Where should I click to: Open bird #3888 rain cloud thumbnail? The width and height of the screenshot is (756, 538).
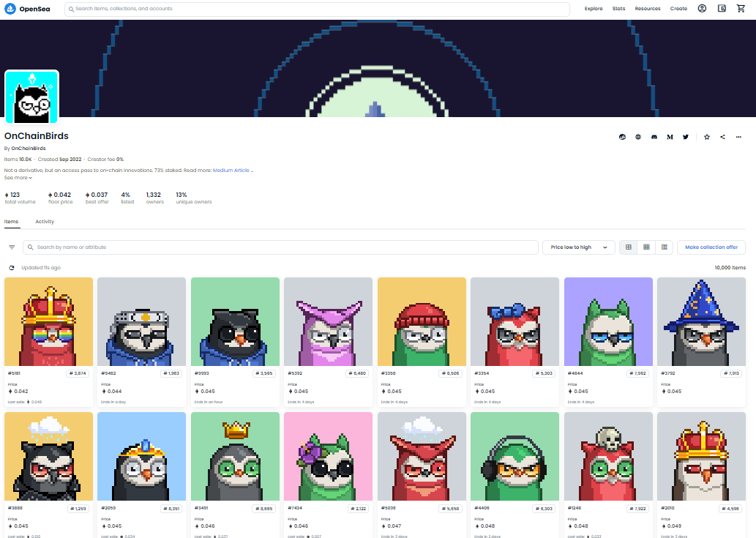coord(49,457)
